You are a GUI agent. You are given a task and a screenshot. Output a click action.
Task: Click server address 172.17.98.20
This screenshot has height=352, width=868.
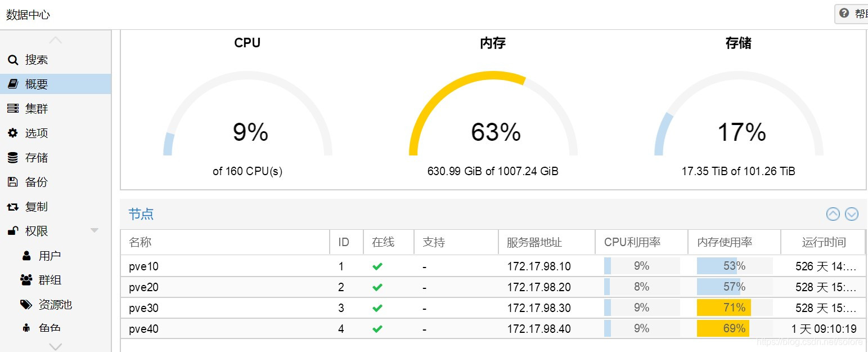coord(539,287)
